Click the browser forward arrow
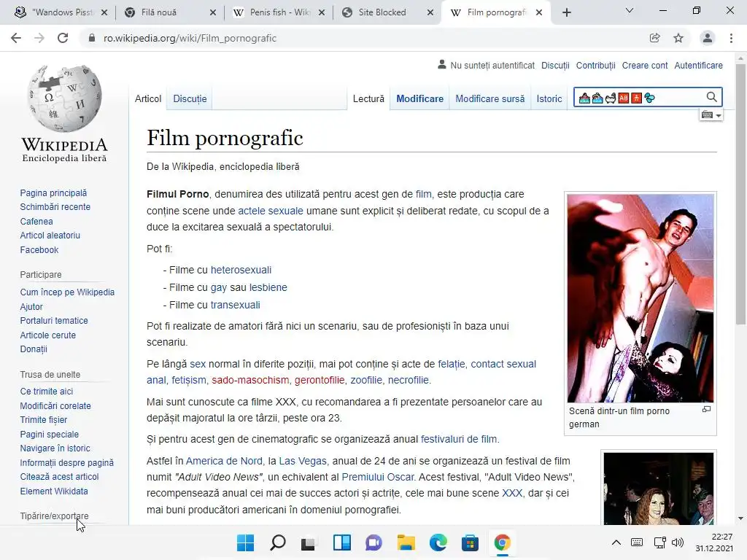Image resolution: width=747 pixels, height=560 pixels. (x=39, y=38)
